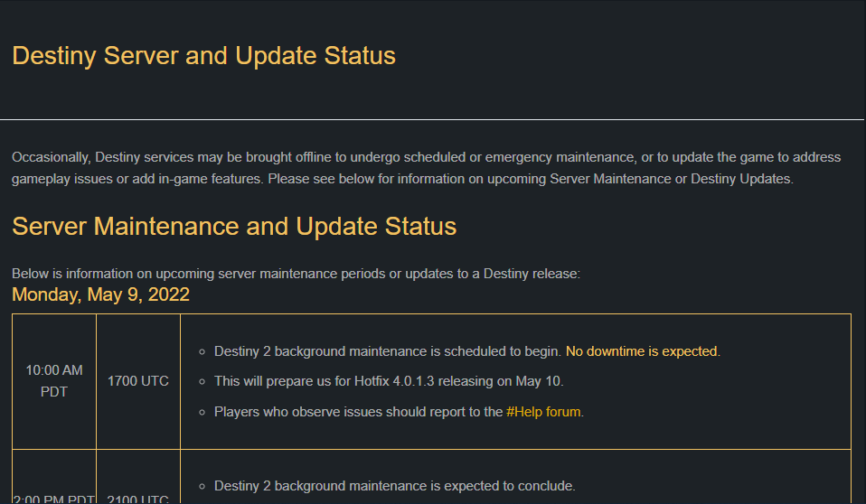Click the 'Below is information on upcoming' sentence
This screenshot has width=866, height=504.
click(x=296, y=273)
